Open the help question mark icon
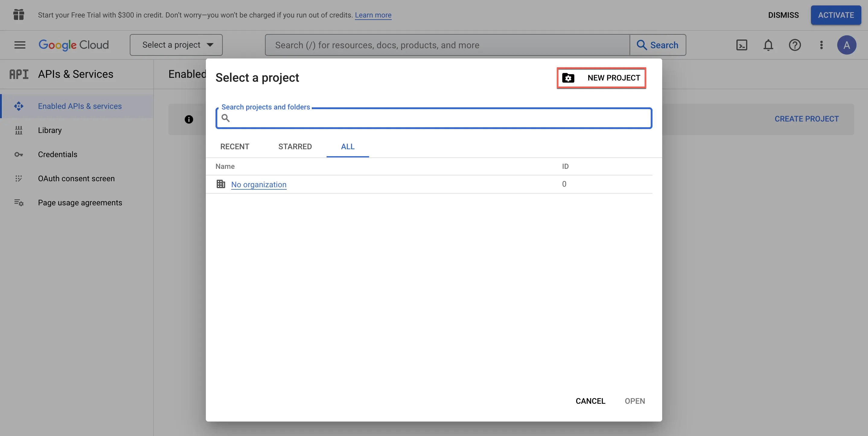 pyautogui.click(x=795, y=45)
